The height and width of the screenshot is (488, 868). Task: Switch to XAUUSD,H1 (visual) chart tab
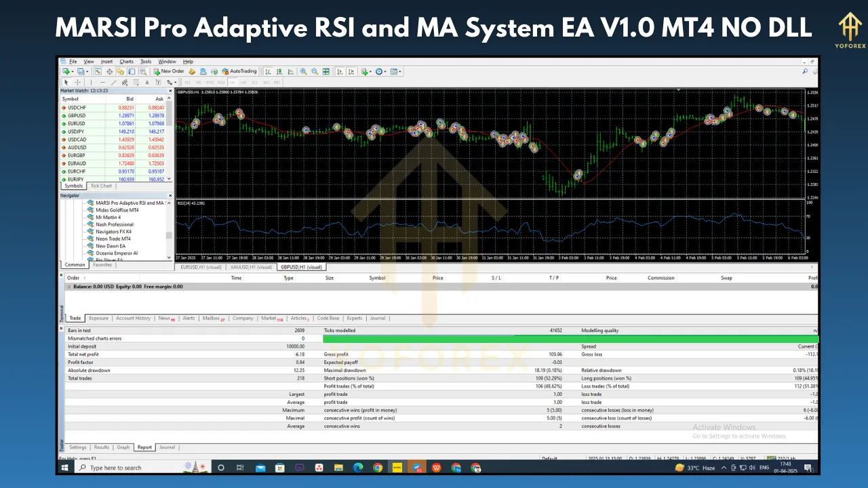coord(252,267)
